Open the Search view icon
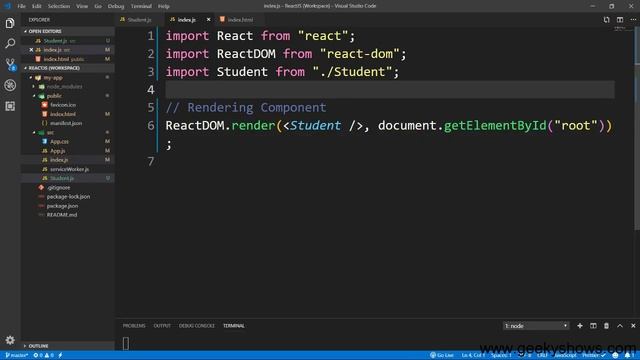 [10, 43]
